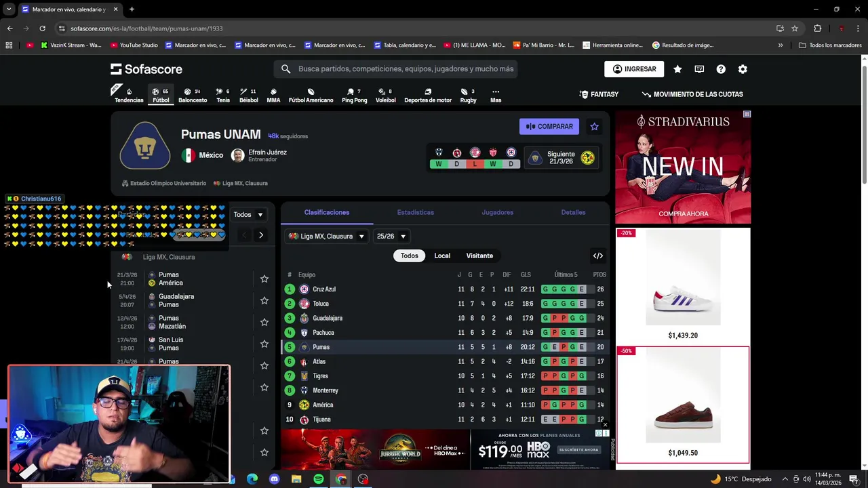Open the browser tab search dropdown
This screenshot has width=868, height=488.
pos(9,9)
